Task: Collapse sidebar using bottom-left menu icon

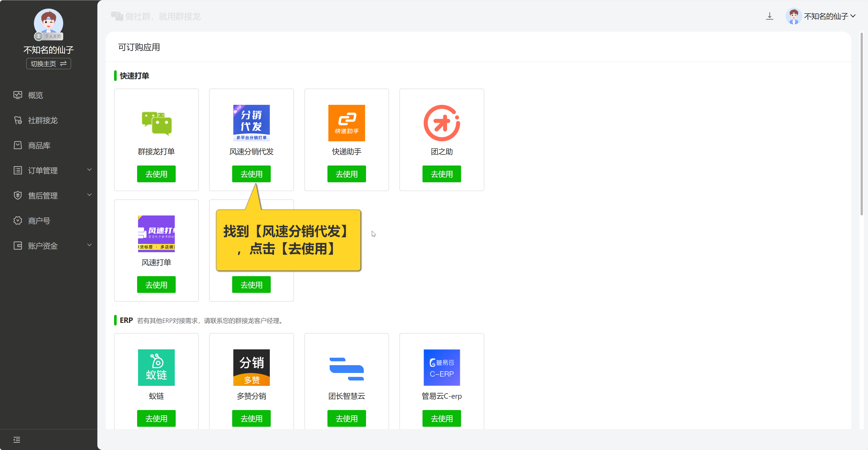Action: [x=17, y=440]
